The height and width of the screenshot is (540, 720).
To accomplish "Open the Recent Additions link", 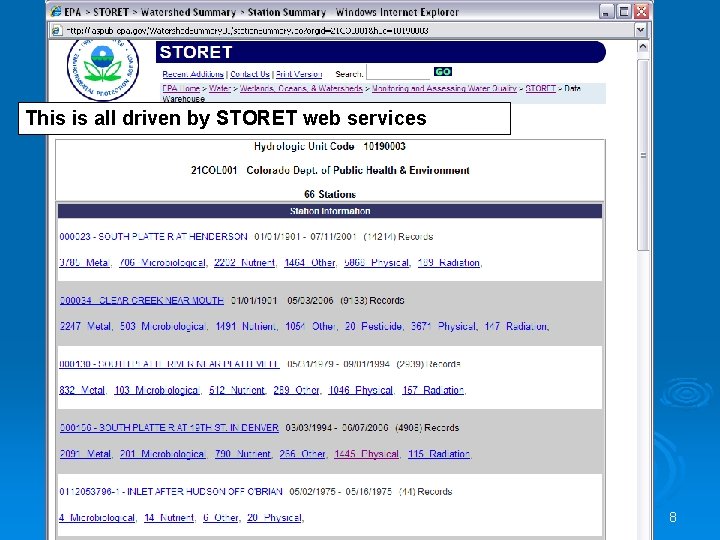I will coord(193,74).
